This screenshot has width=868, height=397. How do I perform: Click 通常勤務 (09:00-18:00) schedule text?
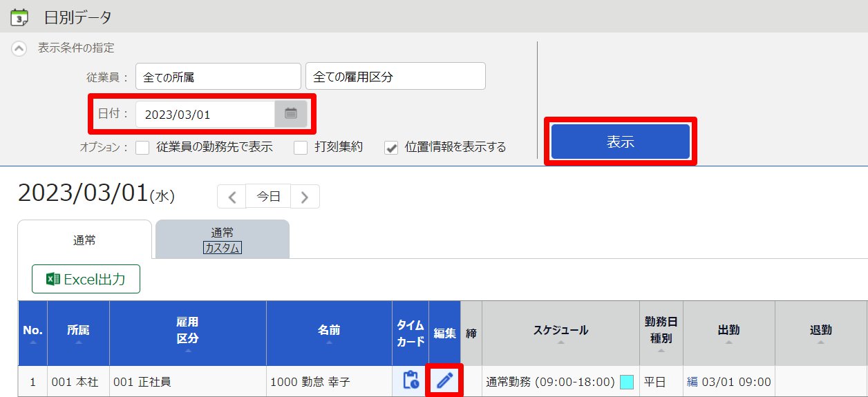tap(550, 382)
